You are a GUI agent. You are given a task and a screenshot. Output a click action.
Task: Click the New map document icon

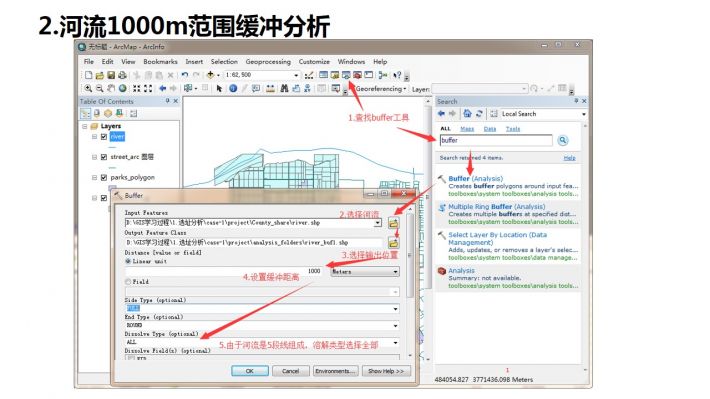88,75
